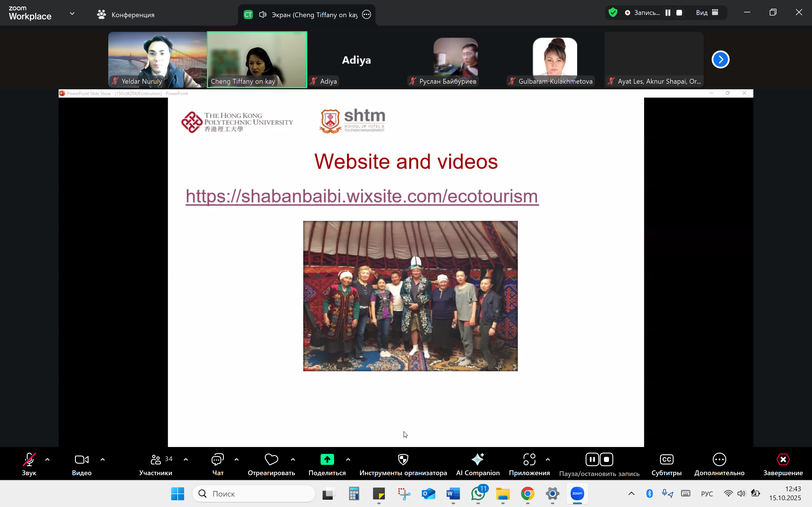Screen dimensions: 812x507
Task: Open the More options icon in toolbar
Action: pos(719,459)
